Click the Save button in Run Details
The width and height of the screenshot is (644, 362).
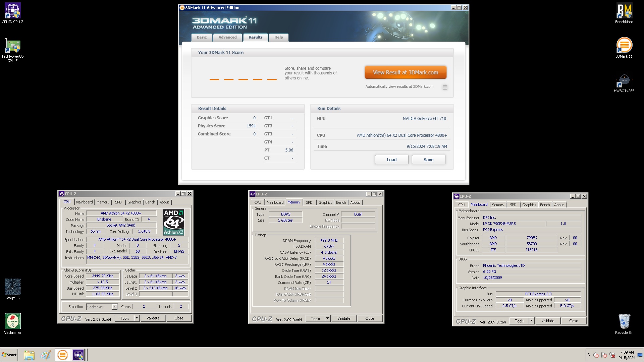click(x=428, y=160)
